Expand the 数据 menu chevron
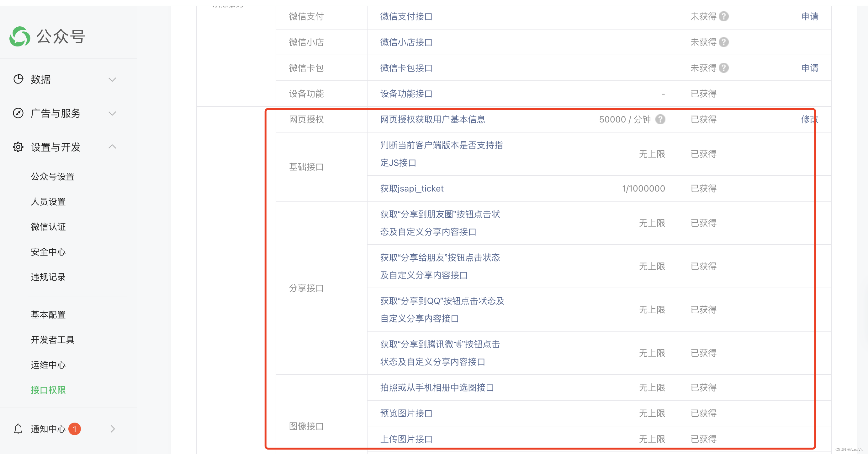The height and width of the screenshot is (454, 868). 112,79
